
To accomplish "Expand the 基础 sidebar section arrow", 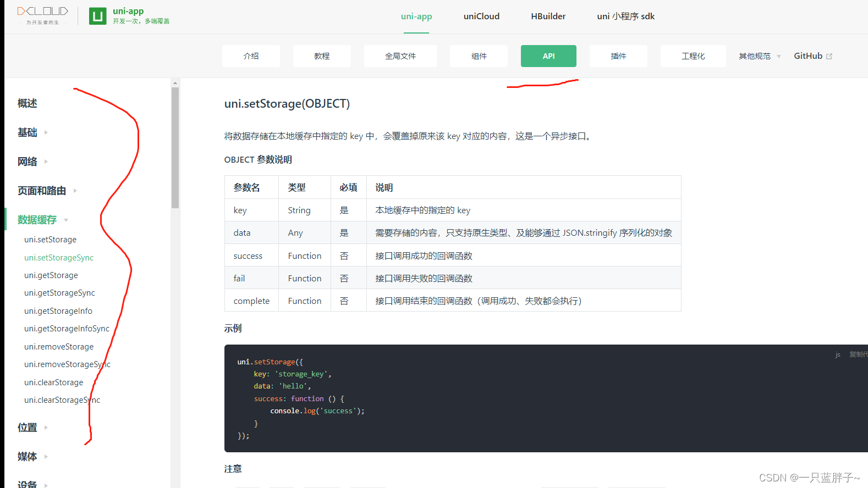I will [46, 132].
